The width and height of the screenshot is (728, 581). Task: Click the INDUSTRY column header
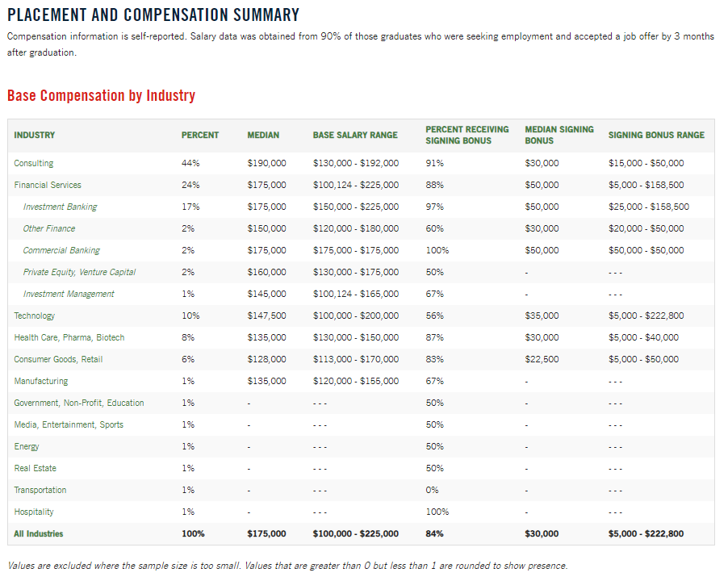point(35,136)
